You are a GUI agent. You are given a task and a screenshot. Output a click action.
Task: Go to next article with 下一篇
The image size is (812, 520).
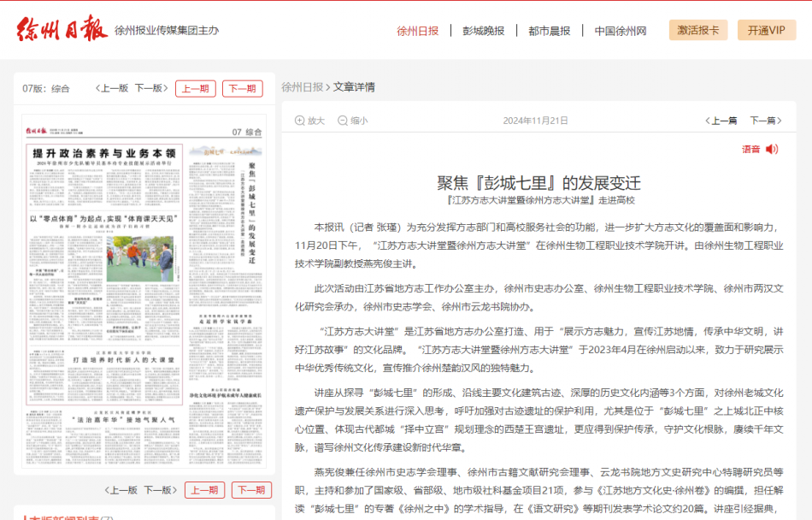(766, 121)
